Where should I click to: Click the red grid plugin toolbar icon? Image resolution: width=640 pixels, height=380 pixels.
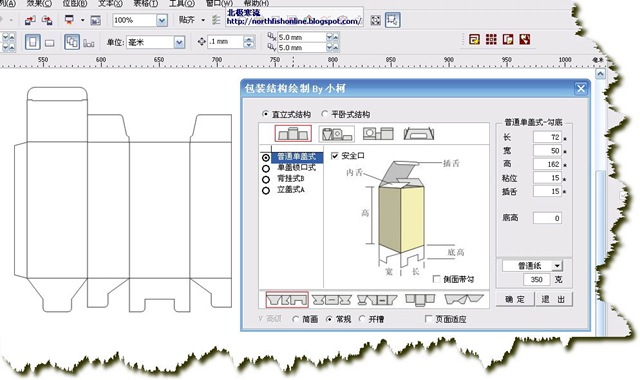(x=491, y=40)
